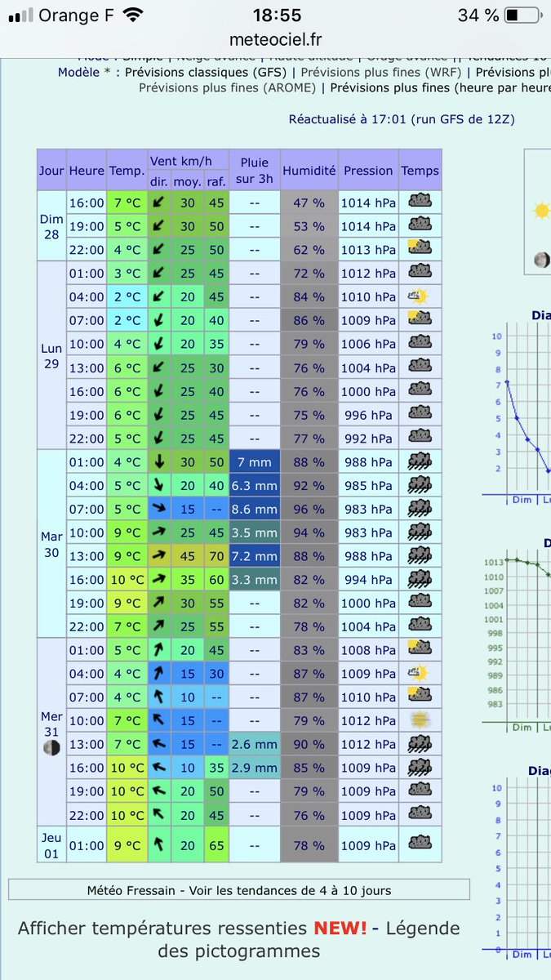Click cloudy weather icon for Dim 16:00
Viewport: 551px width, 980px height.
pos(420,202)
